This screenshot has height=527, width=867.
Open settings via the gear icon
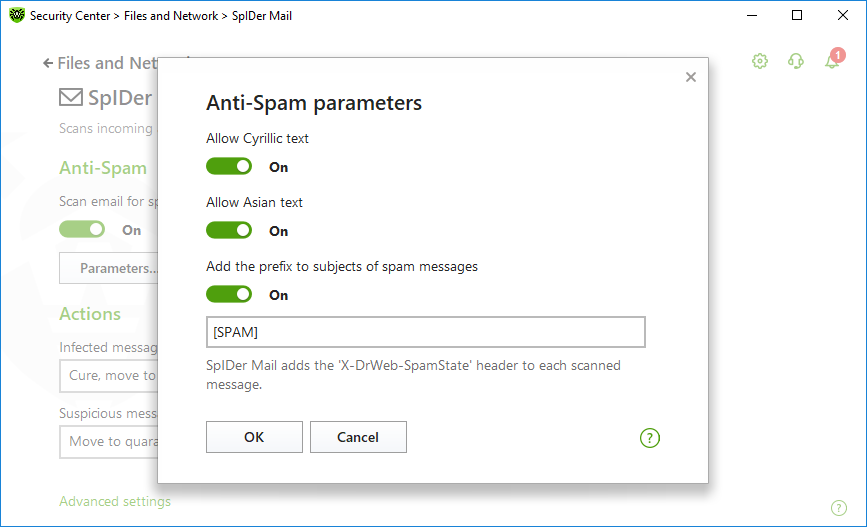click(x=760, y=61)
